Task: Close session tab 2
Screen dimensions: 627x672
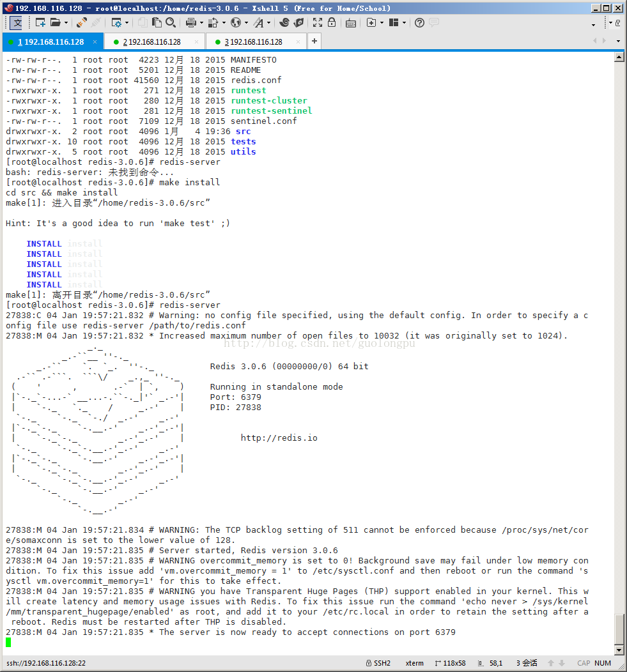Action: (196, 42)
